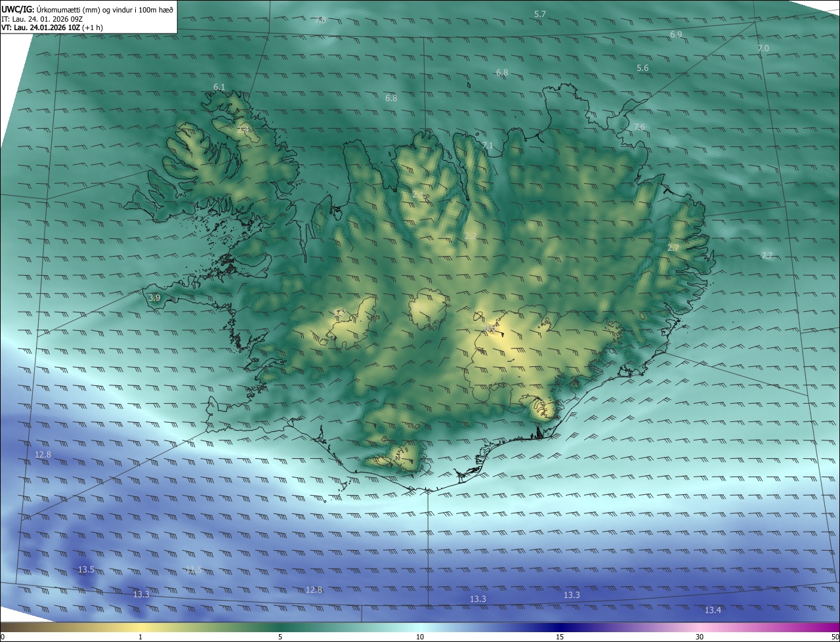Click the title line starting with UWC/IG
840x642 pixels.
[87, 9]
